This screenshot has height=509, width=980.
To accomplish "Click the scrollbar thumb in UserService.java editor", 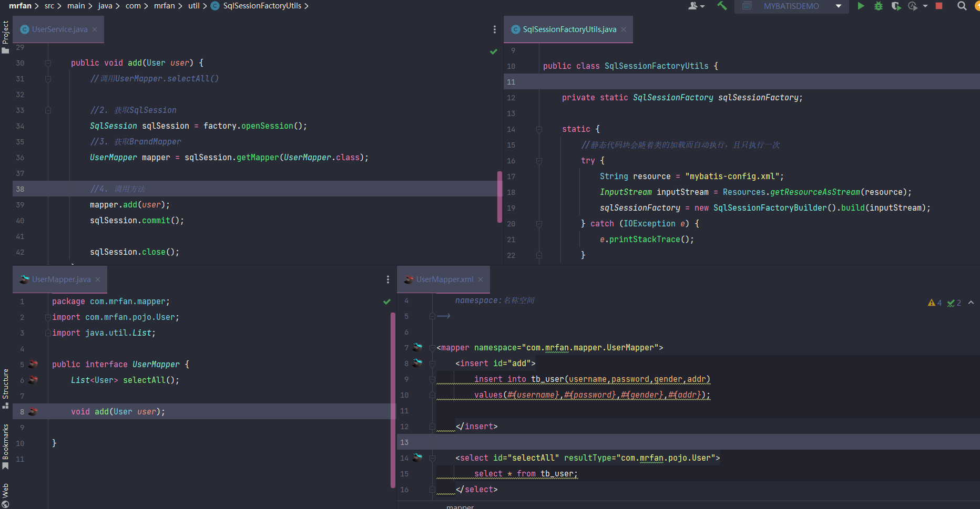I will [499, 197].
